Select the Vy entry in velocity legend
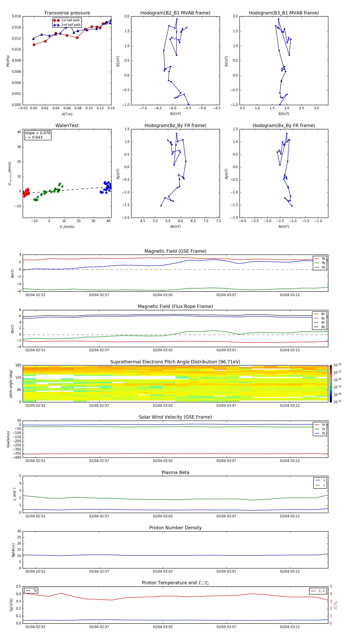 point(320,429)
